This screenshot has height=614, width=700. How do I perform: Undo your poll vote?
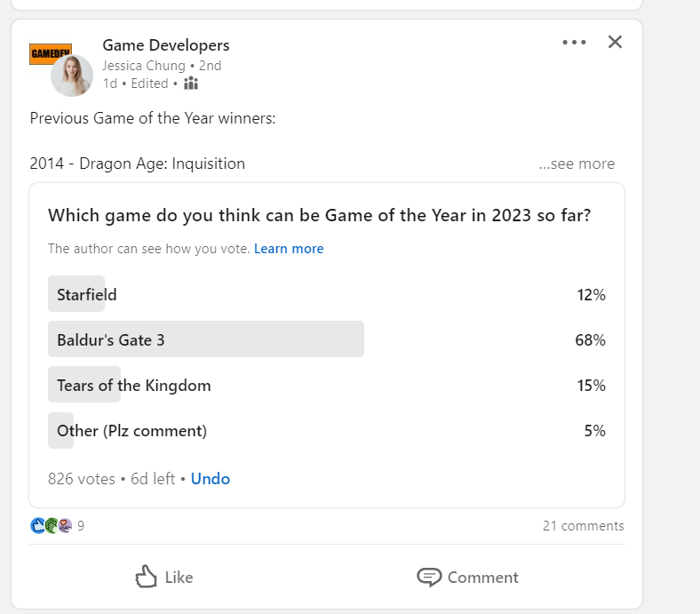click(211, 479)
